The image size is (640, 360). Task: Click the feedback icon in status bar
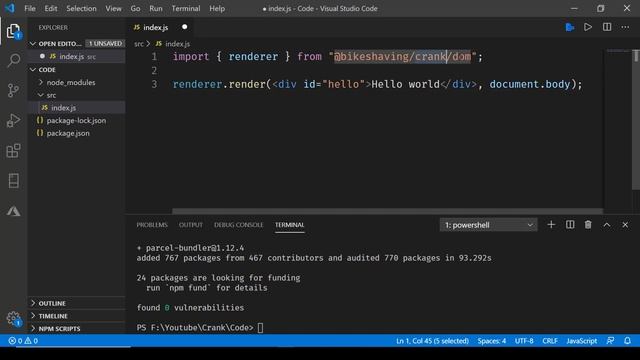point(610,341)
